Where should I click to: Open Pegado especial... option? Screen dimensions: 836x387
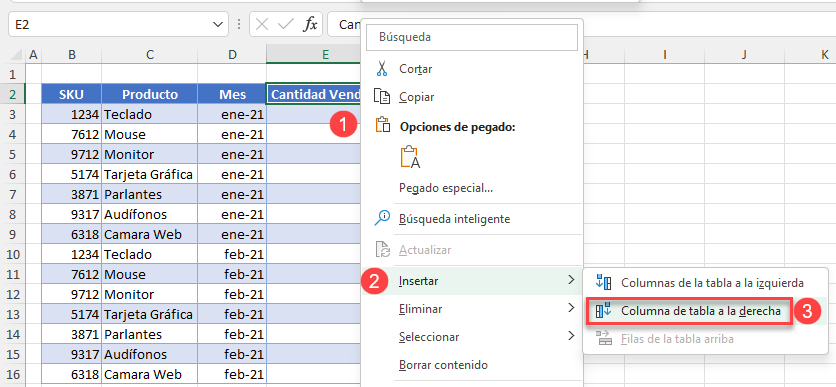[446, 188]
